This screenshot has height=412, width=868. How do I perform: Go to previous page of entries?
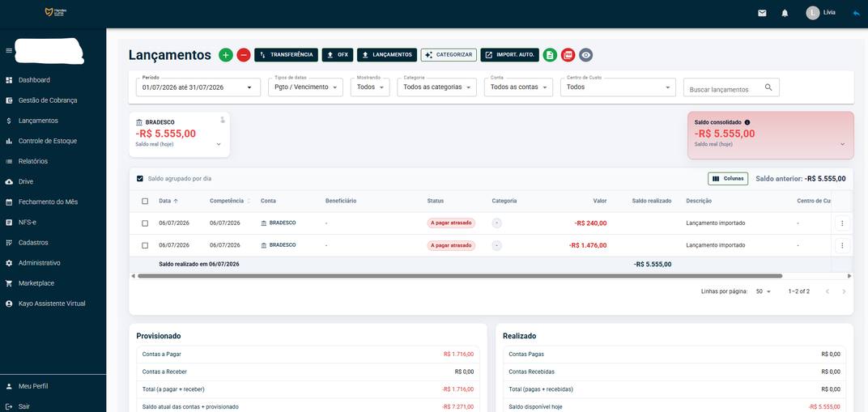(x=827, y=291)
